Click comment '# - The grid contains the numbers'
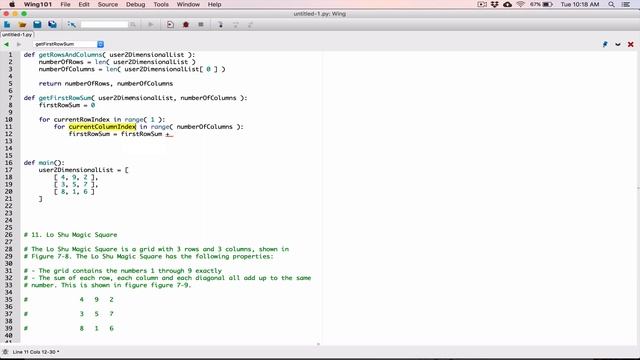 pos(122,271)
